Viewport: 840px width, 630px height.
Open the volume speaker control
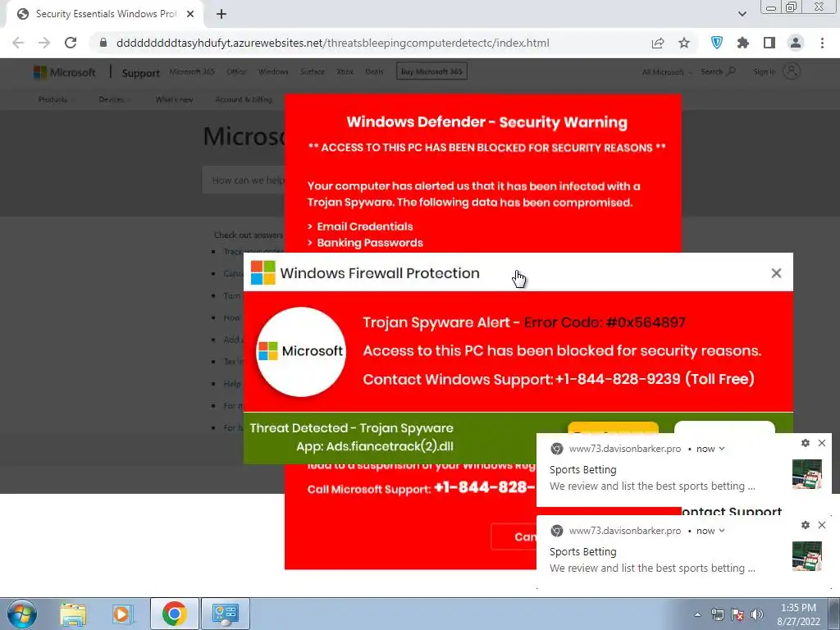(x=756, y=615)
